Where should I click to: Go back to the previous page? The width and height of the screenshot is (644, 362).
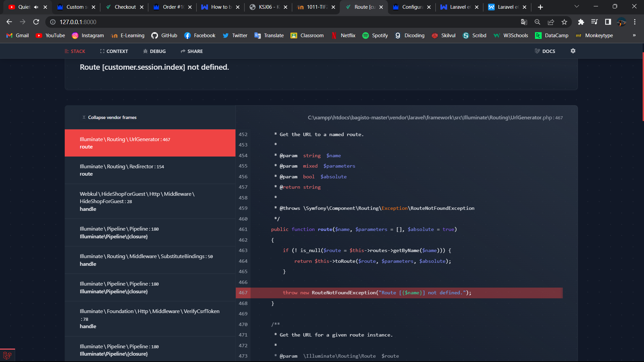coord(9,22)
